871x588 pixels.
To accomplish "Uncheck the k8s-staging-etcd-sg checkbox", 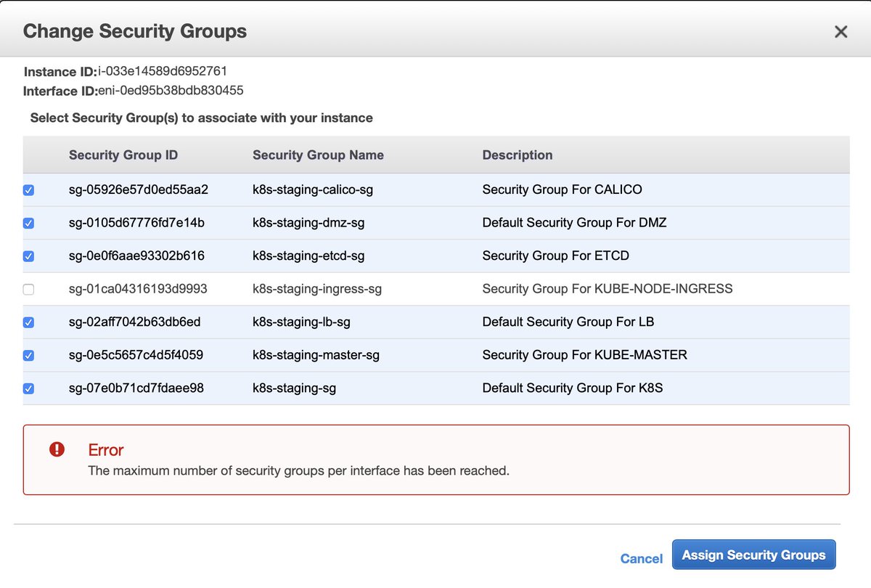I will click(28, 256).
